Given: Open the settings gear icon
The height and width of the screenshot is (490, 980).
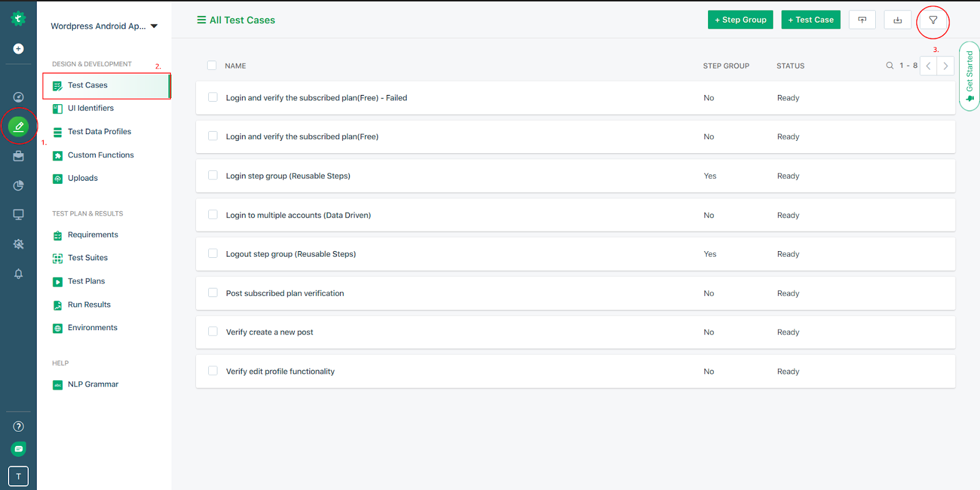Looking at the screenshot, I should pos(18,244).
